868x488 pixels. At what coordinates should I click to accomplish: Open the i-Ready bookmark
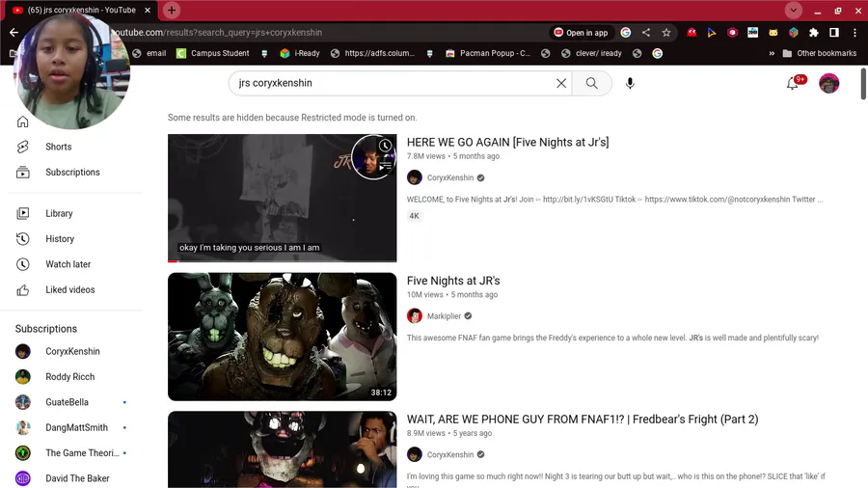coord(300,54)
